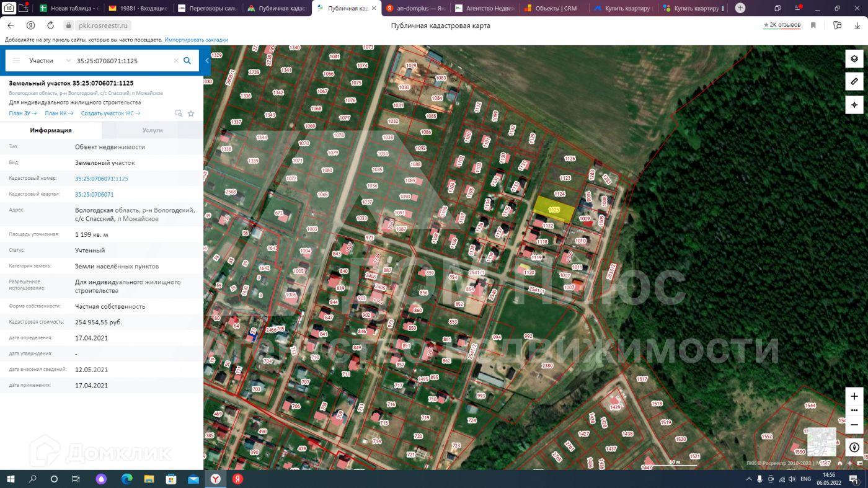Switch to the Услуги tab

(x=153, y=130)
